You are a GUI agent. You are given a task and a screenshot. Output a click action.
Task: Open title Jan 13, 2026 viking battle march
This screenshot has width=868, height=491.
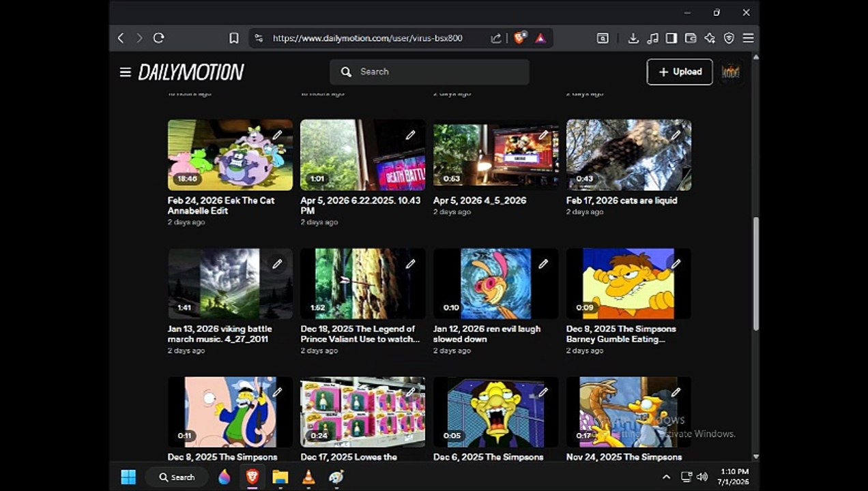[220, 333]
